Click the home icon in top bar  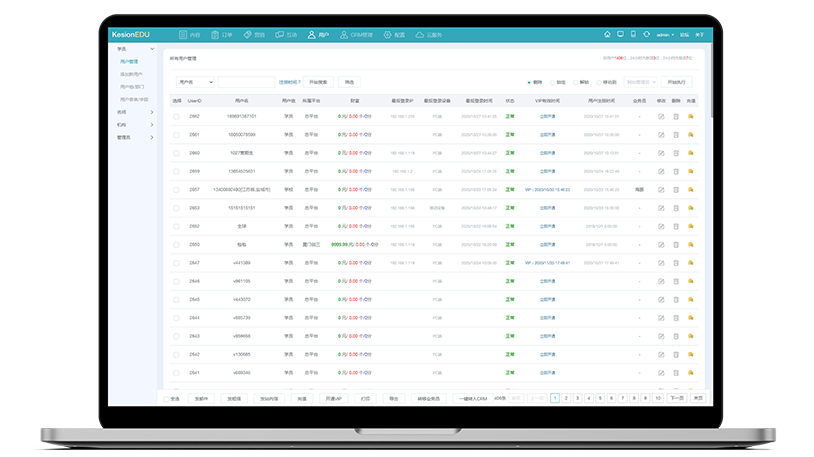tap(606, 34)
